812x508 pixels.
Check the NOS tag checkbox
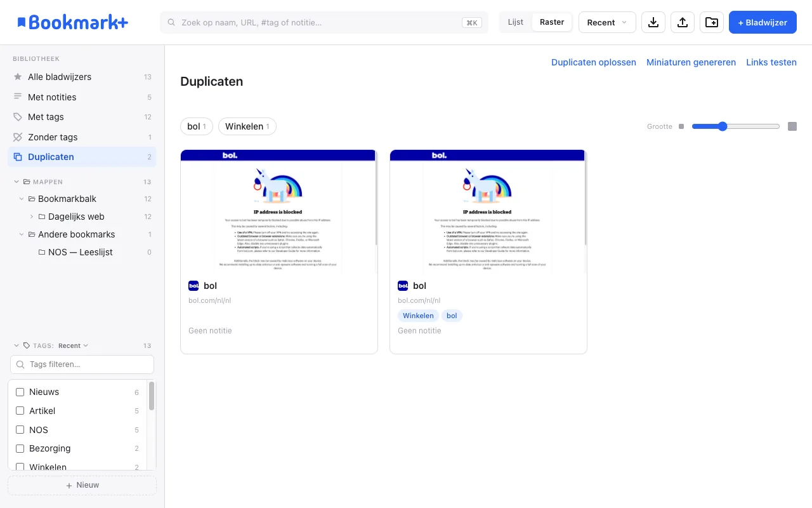pyautogui.click(x=20, y=430)
